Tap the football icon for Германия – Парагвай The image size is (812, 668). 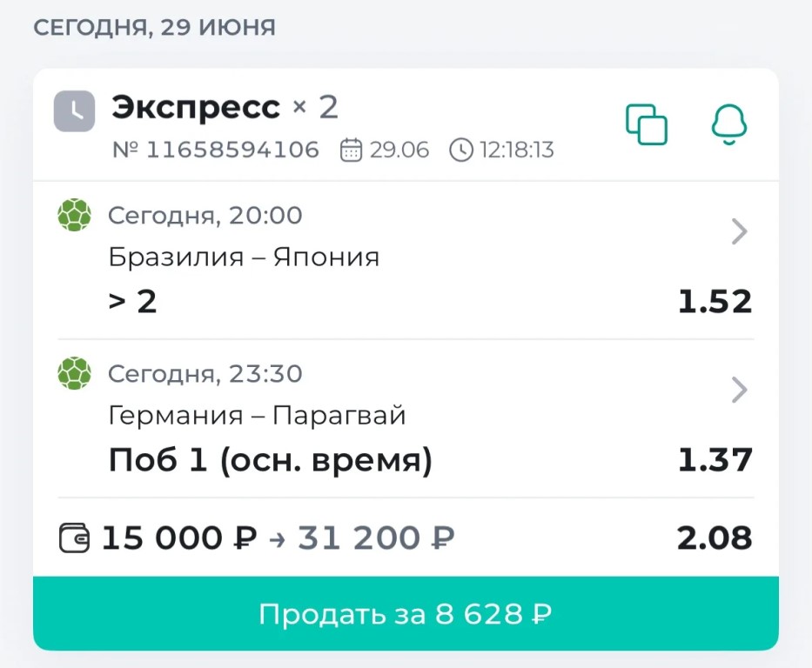click(x=74, y=373)
